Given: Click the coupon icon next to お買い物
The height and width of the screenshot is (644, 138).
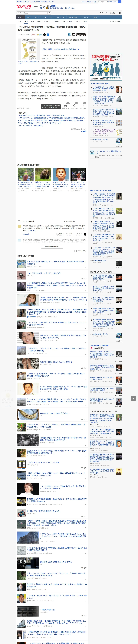Looking at the screenshot, I should click(47, 8).
